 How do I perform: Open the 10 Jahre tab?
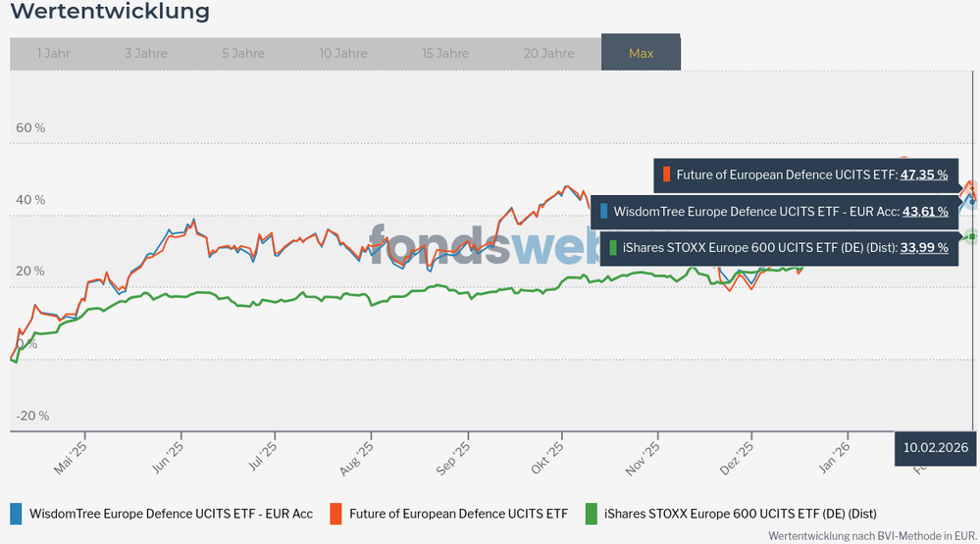pyautogui.click(x=343, y=54)
